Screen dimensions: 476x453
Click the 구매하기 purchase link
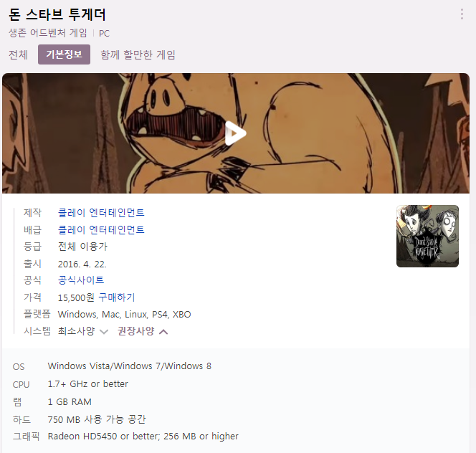117,297
